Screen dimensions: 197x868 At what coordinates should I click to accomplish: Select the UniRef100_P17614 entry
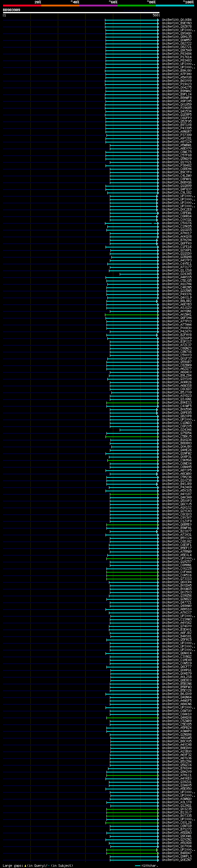tap(177, 57)
